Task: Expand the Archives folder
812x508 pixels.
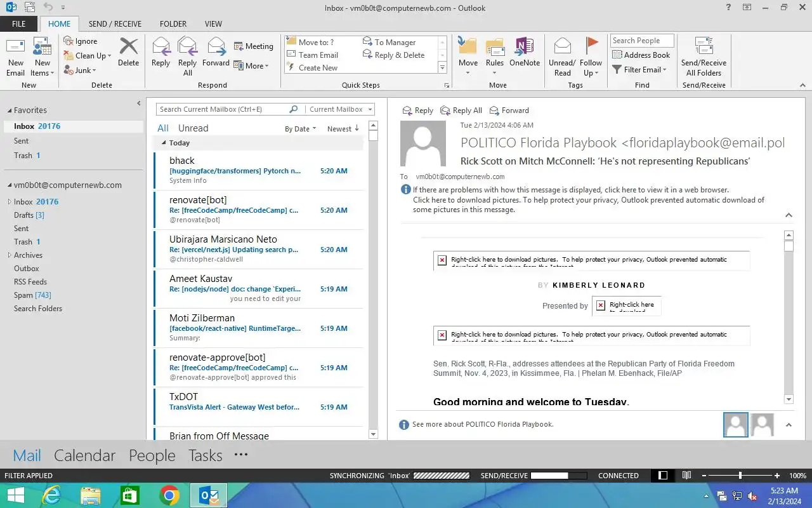Action: [9, 255]
